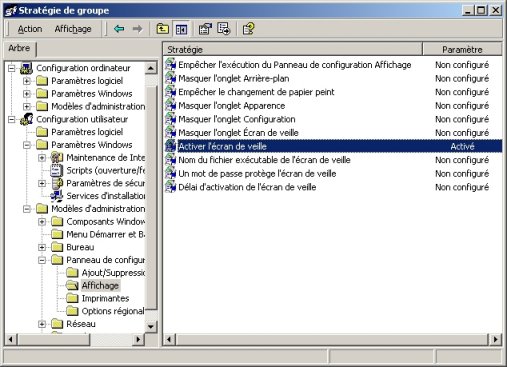This screenshot has height=367, width=507.
Task: Click policy icon beside Activer l'écran de veille
Action: pyautogui.click(x=171, y=146)
